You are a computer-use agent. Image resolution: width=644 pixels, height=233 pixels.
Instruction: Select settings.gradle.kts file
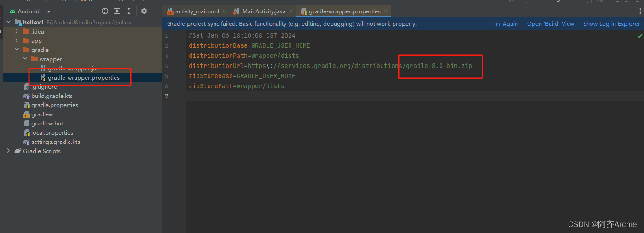[55, 142]
